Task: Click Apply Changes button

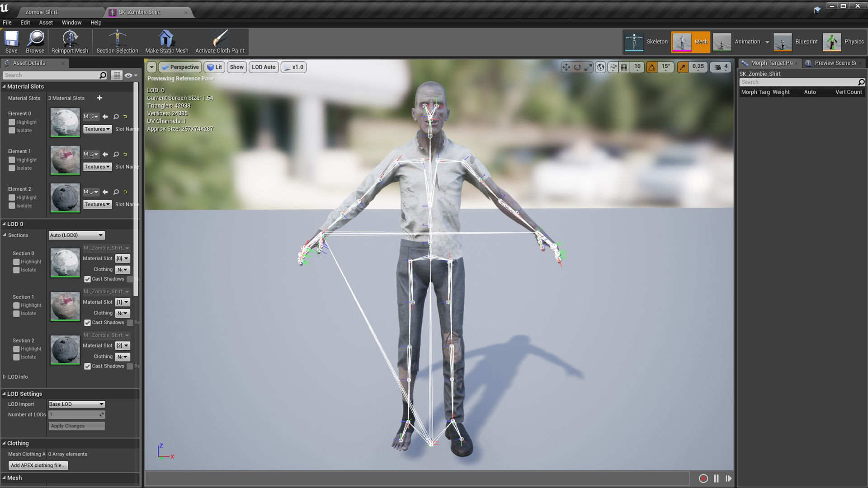Action: point(76,426)
